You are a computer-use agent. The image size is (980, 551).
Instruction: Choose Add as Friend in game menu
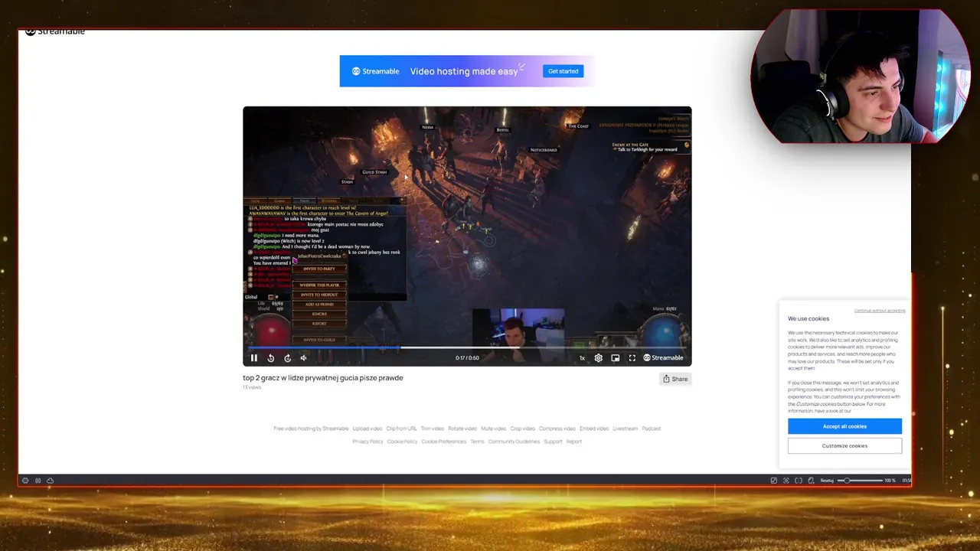pyautogui.click(x=319, y=304)
